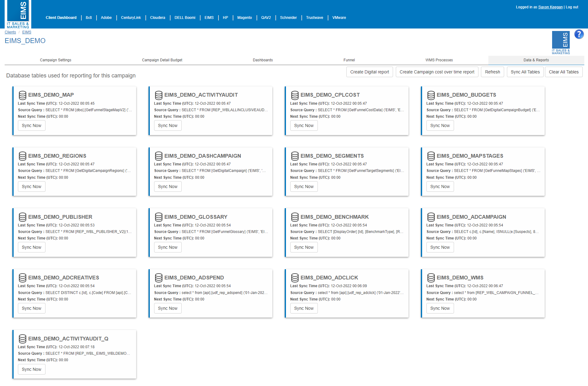Click the EIMS client logo beside help icon
Screen dimensions: 588x386
(561, 43)
